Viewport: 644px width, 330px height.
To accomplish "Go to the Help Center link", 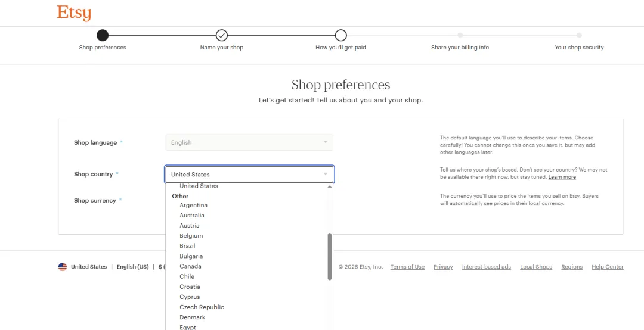I will pyautogui.click(x=607, y=267).
